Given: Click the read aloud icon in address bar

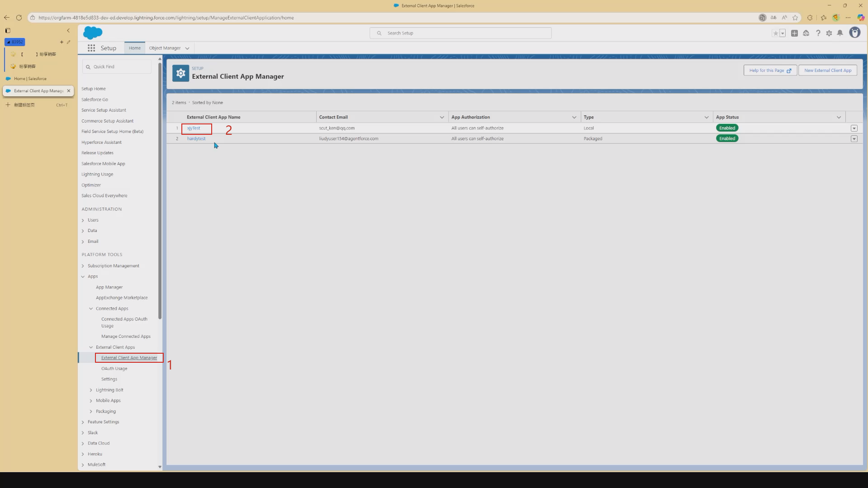Looking at the screenshot, I should pos(784,18).
